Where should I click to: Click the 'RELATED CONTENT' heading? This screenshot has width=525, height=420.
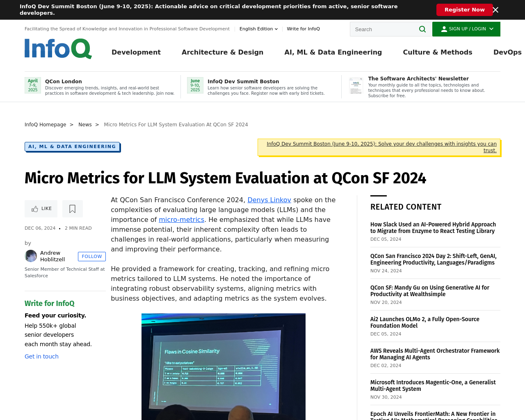406,207
